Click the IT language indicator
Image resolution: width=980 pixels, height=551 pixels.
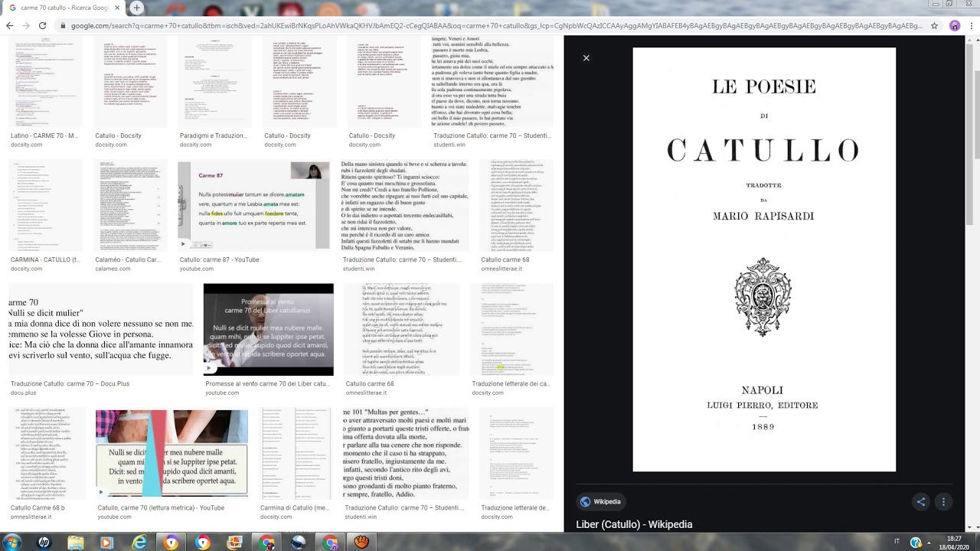(x=897, y=541)
